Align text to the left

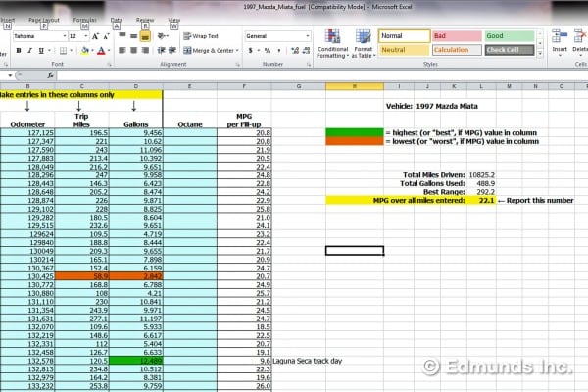click(x=122, y=50)
